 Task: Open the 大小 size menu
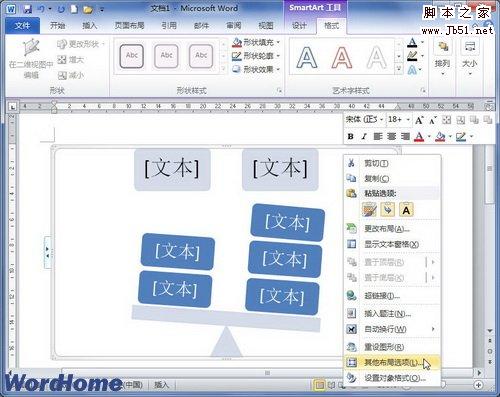pyautogui.click(x=470, y=57)
